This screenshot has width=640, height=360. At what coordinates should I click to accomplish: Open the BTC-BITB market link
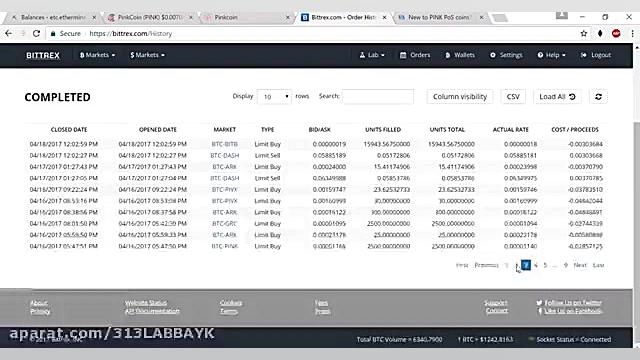tap(224, 144)
